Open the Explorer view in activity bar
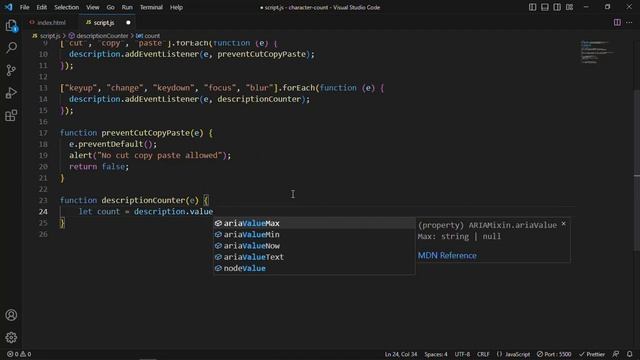This screenshot has height=360, width=640. point(11,26)
